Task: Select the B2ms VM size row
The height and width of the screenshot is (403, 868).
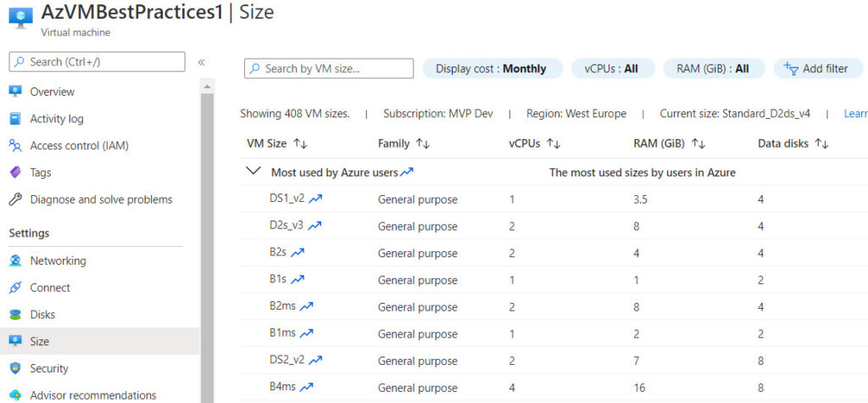Action: 554,306
